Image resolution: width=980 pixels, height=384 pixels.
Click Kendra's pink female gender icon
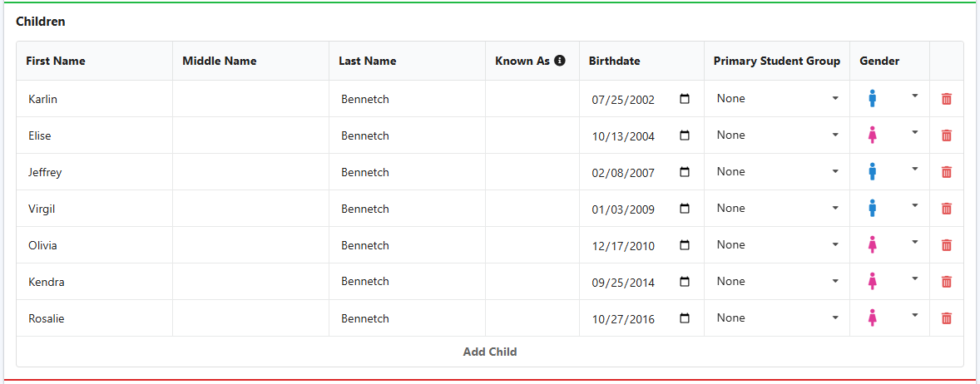(873, 282)
